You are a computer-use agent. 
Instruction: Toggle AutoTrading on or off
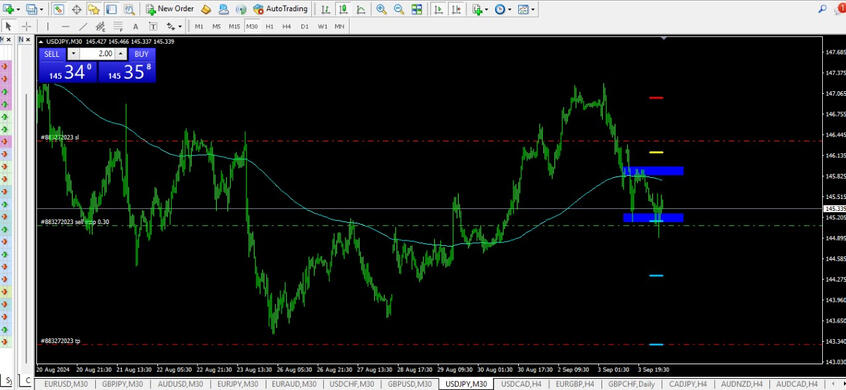(281, 9)
